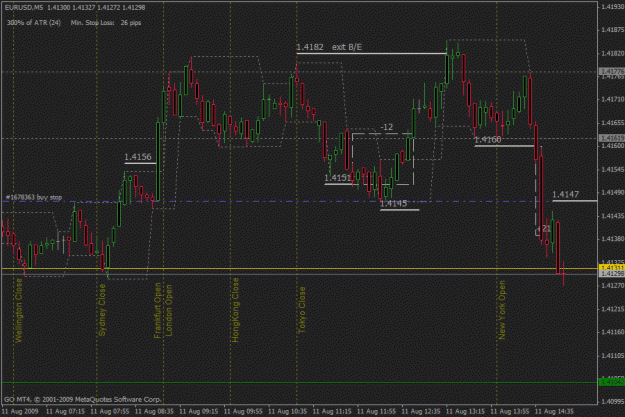This screenshot has height=417, width=625.
Task: Select the 'Tokyo Close' session label
Action: [302, 310]
